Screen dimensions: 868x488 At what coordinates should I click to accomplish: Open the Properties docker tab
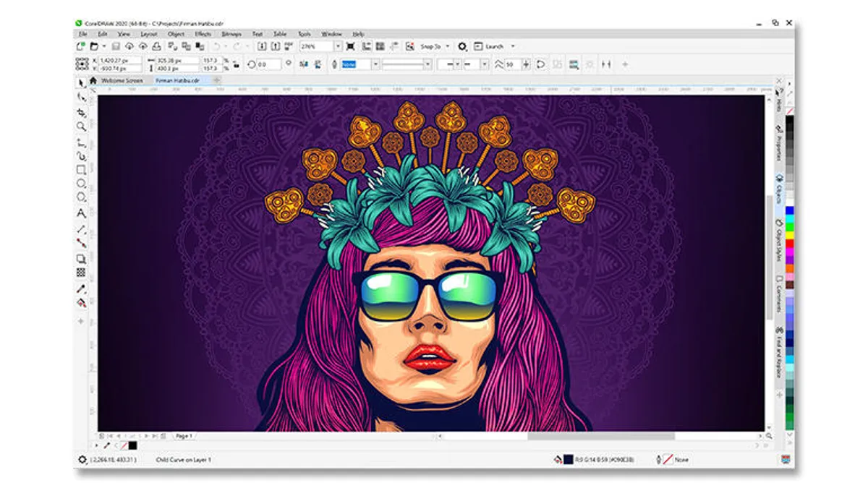779,145
